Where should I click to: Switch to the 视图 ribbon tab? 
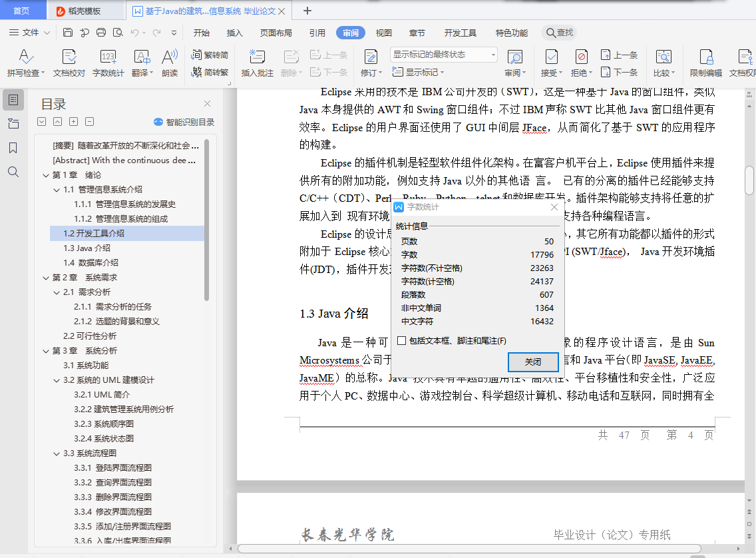[x=383, y=33]
